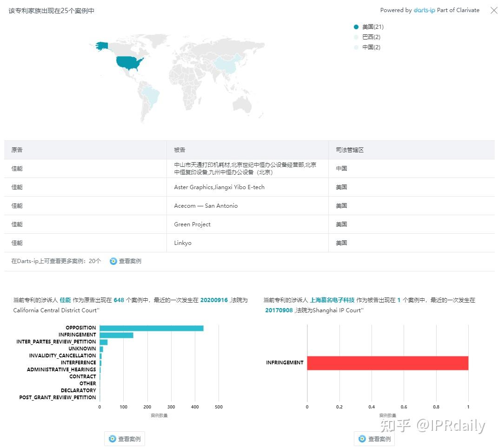Click the 20200916 date link
498x448 pixels.
(214, 300)
